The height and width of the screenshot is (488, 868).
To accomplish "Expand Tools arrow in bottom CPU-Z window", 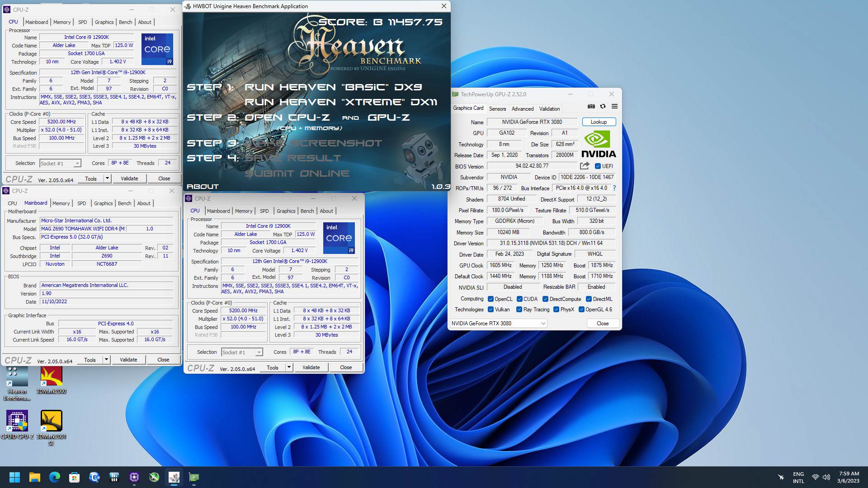I will point(289,368).
